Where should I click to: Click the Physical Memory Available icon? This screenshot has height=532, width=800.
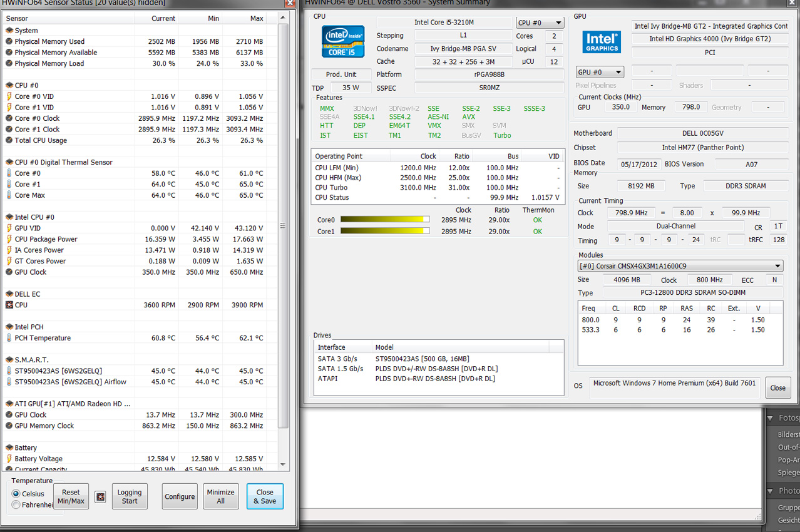point(9,53)
